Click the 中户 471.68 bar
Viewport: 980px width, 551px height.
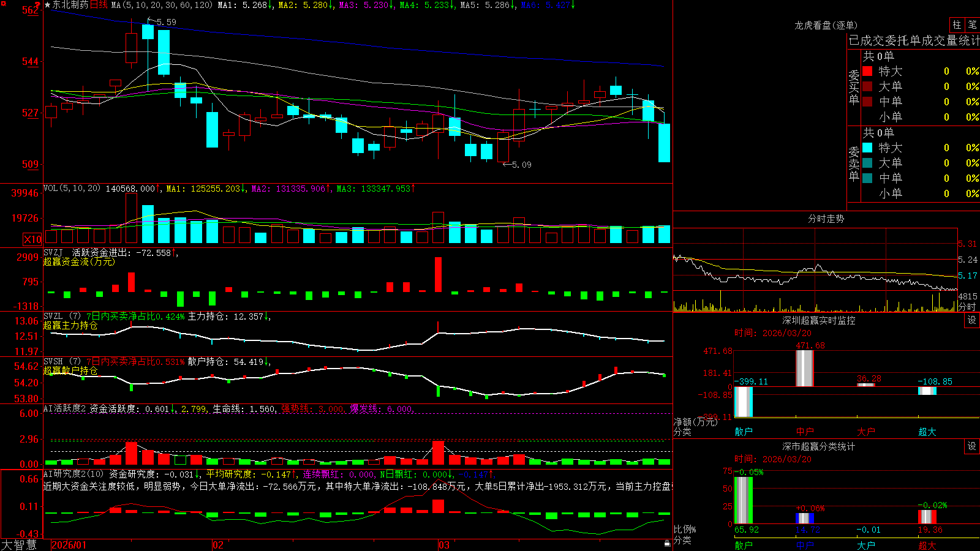point(804,368)
